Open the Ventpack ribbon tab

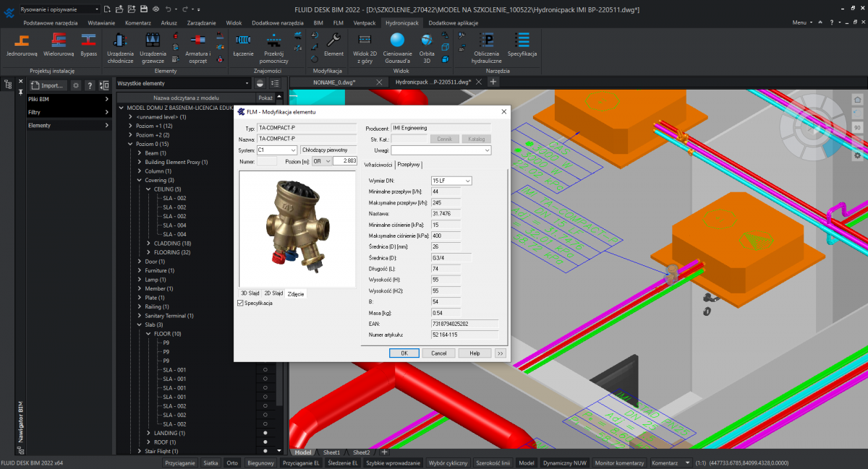click(365, 23)
